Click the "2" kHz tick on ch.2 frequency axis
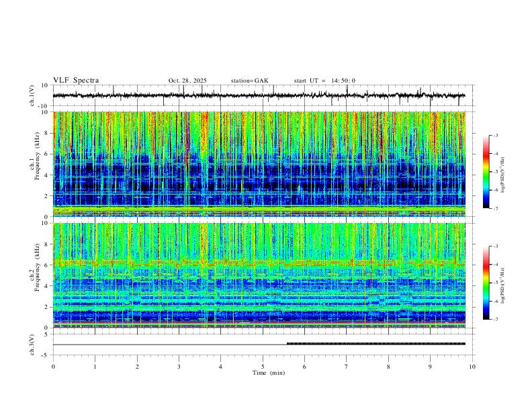532x411 pixels. click(47, 307)
